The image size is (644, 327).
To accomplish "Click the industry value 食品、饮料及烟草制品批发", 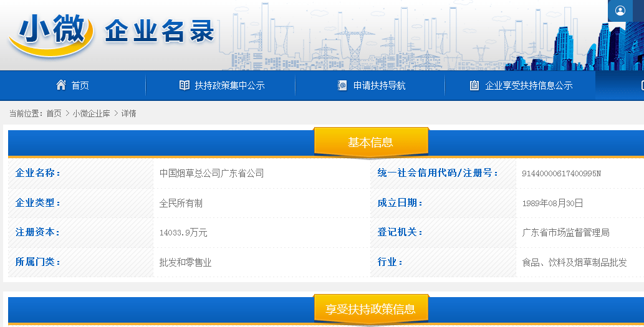I will point(574,262).
